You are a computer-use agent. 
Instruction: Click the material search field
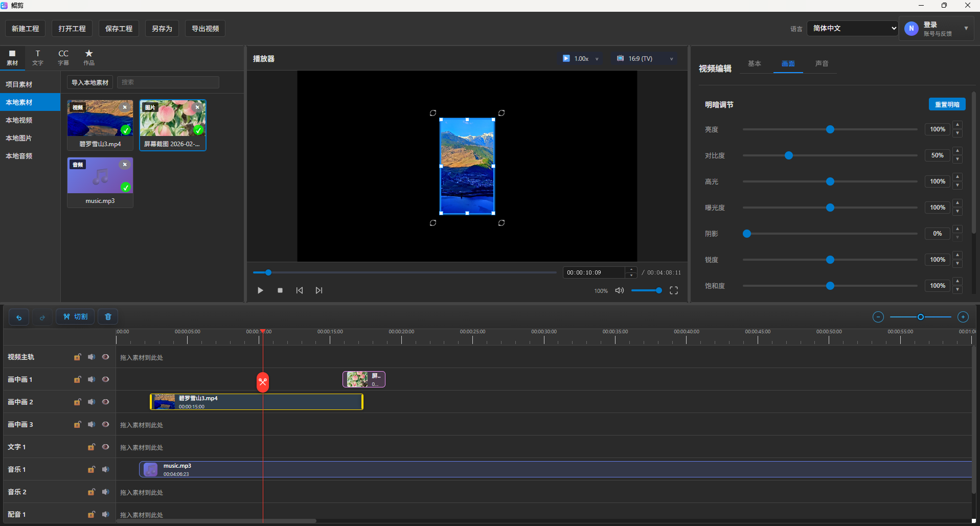click(168, 82)
